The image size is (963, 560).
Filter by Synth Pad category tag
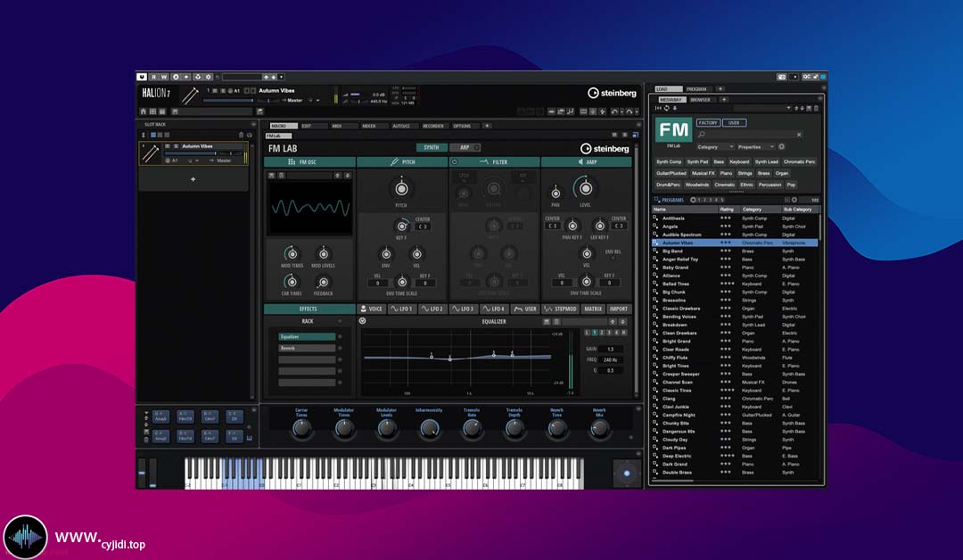coord(697,162)
